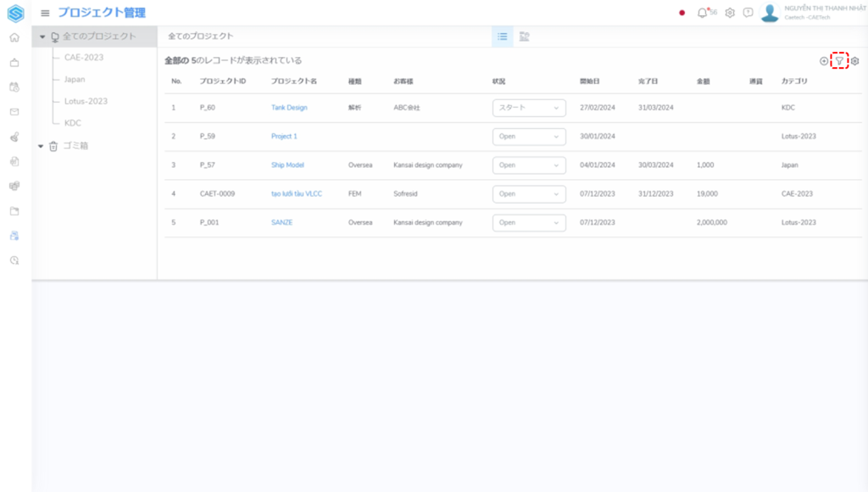The image size is (868, 492).
Task: Switch to Gantt chart view
Action: [x=525, y=36]
